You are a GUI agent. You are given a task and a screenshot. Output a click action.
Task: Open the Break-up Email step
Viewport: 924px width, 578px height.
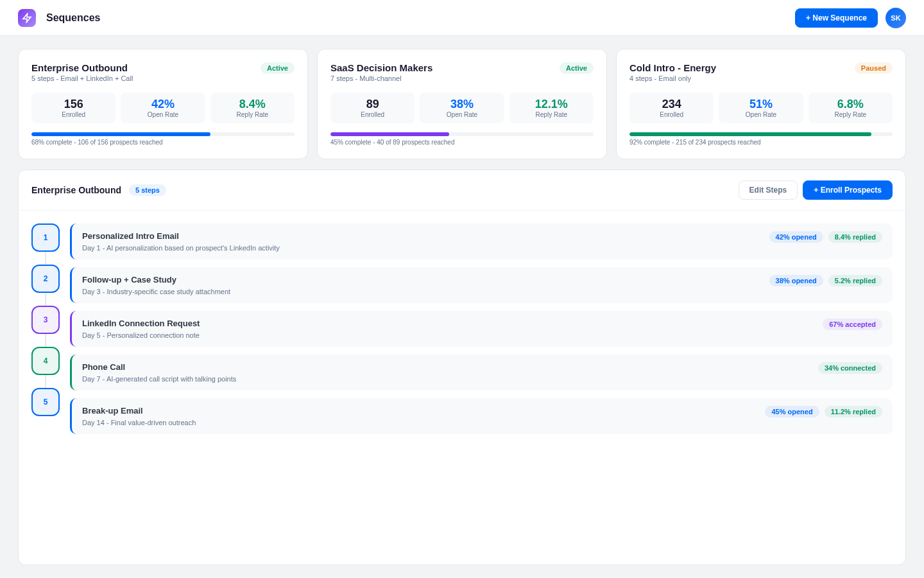point(481,416)
